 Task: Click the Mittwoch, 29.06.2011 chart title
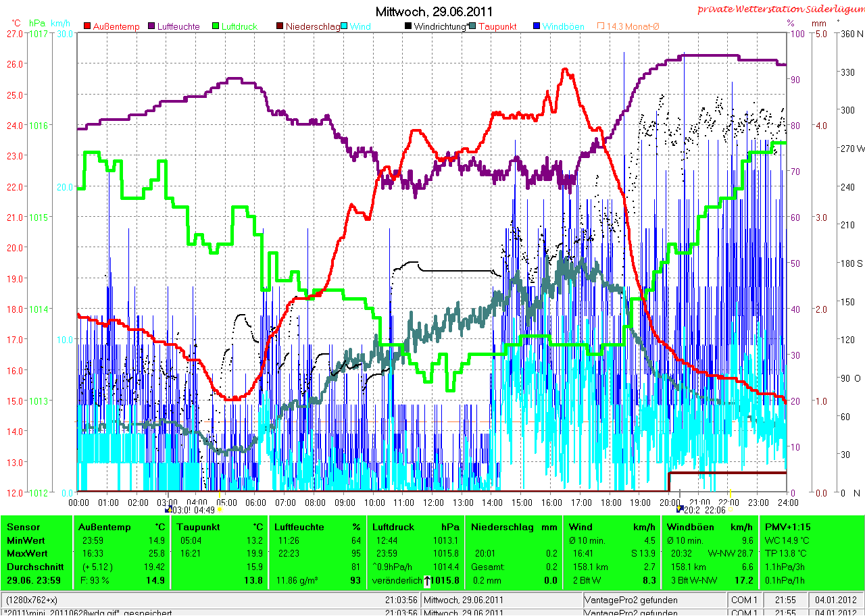click(434, 11)
